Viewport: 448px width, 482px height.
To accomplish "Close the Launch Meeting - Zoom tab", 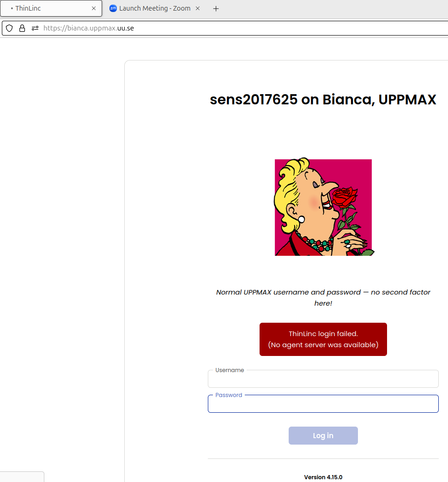I will point(198,8).
